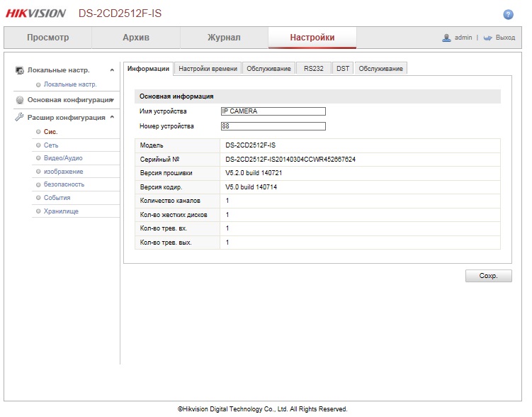
Task: Click the Основная конфигурация section header
Action: coord(70,100)
